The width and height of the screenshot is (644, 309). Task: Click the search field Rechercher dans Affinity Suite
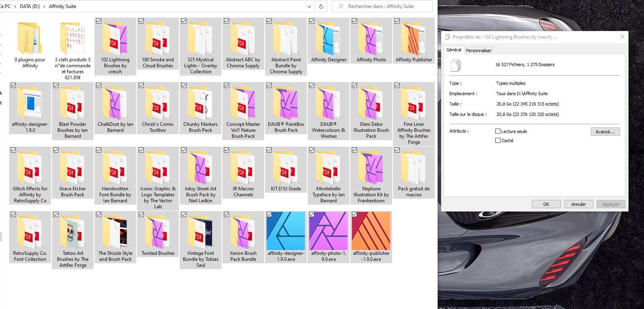point(383,6)
